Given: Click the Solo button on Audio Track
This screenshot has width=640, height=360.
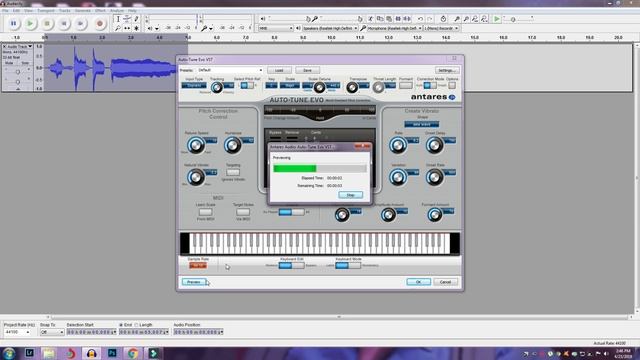Looking at the screenshot, I should (25, 63).
